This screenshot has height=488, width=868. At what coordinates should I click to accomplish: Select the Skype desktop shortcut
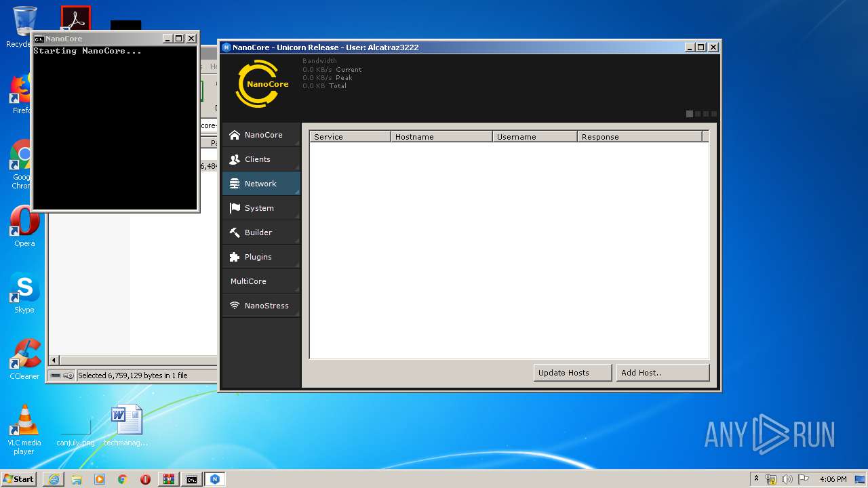tap(24, 293)
